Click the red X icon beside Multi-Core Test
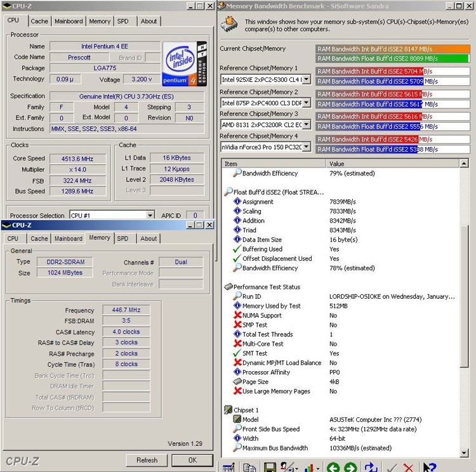Screen dimensions: 476x472 (237, 343)
